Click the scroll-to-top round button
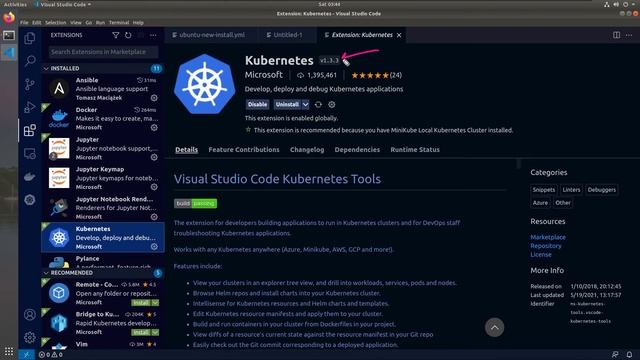This screenshot has height=360, width=640. click(x=494, y=327)
